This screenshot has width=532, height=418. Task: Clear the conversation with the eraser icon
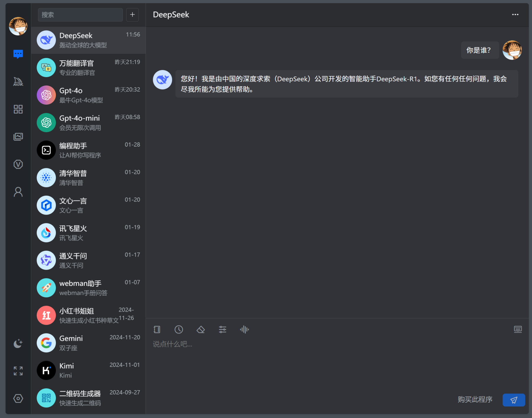[x=201, y=329]
